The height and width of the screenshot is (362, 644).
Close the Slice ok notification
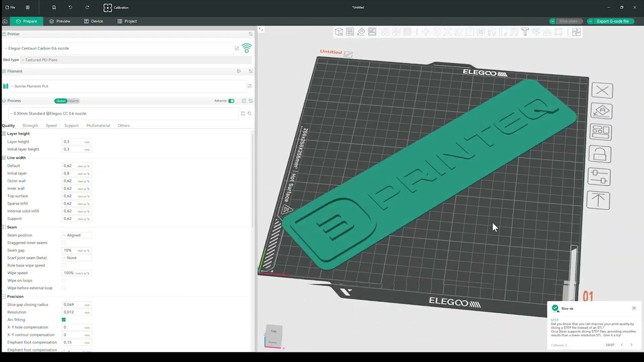634,308
